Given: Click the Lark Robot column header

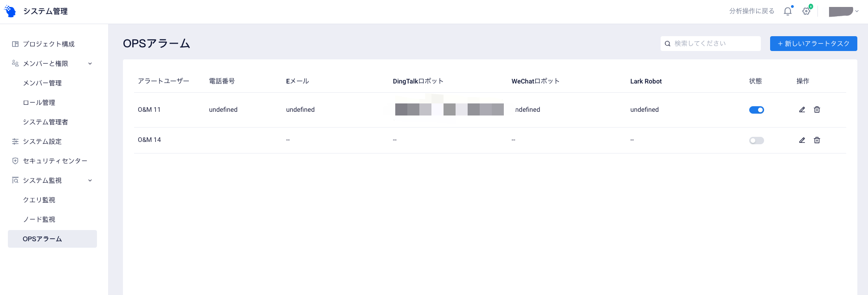Looking at the screenshot, I should click(646, 81).
